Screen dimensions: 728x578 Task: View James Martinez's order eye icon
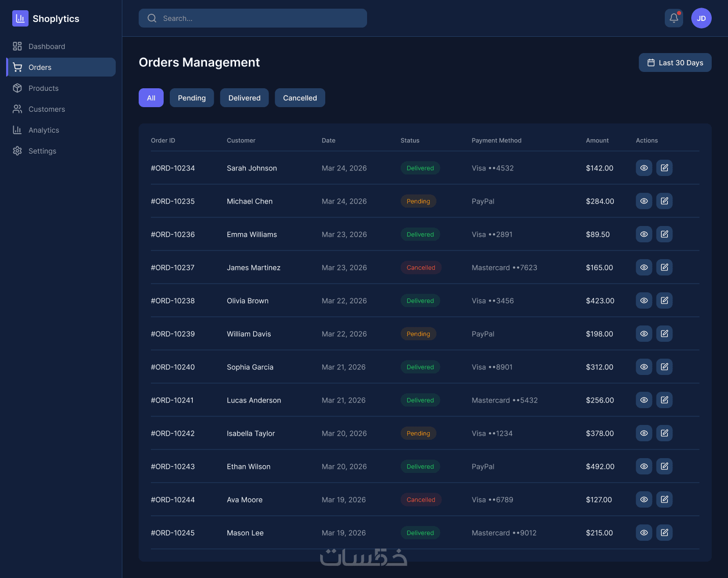click(x=644, y=267)
